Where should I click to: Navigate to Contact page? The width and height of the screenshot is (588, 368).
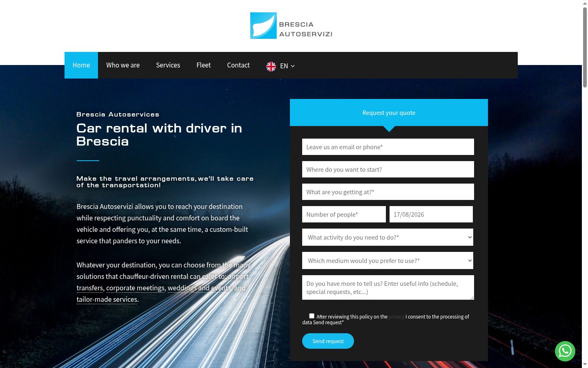238,65
